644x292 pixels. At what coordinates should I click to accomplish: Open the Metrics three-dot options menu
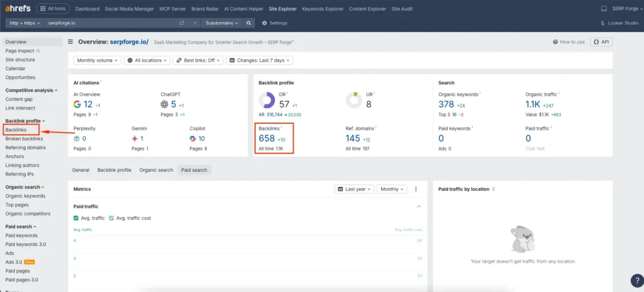[415, 189]
